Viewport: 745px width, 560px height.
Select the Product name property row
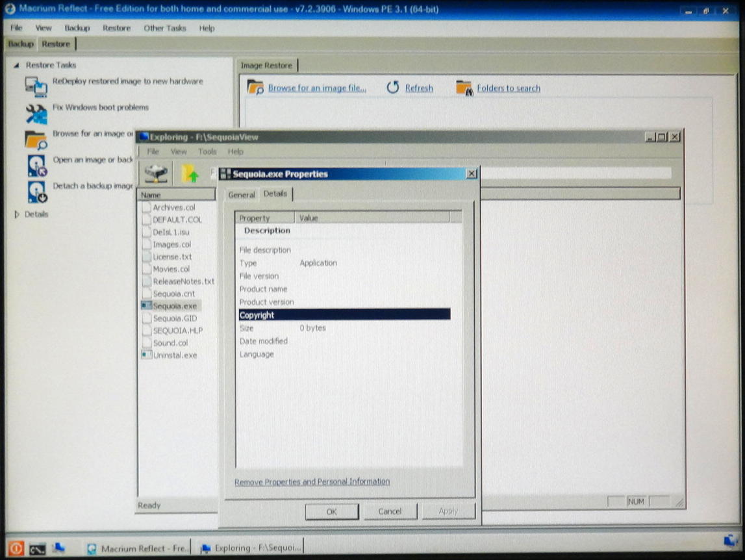point(344,288)
